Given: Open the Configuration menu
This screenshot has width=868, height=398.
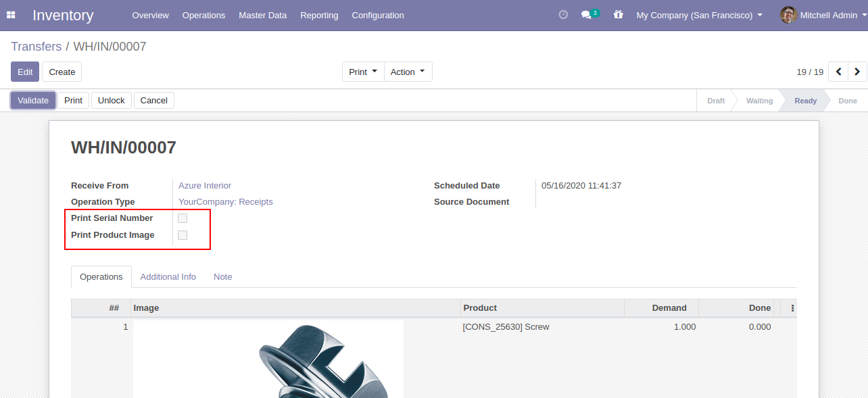Looking at the screenshot, I should (378, 15).
